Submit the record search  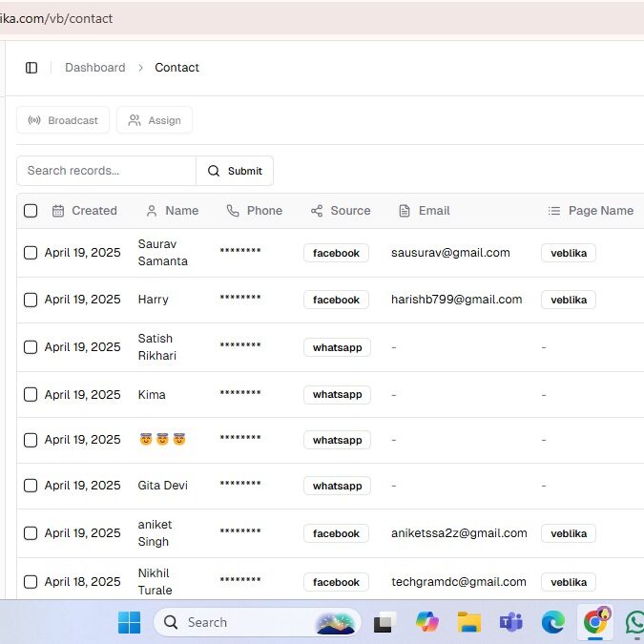point(235,171)
